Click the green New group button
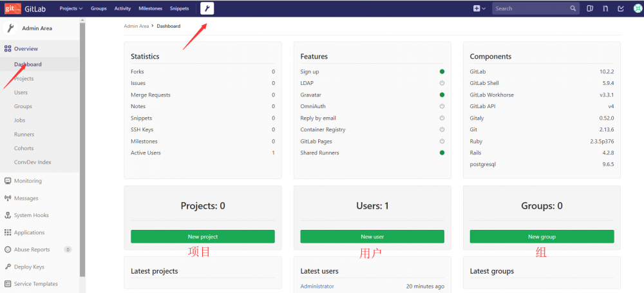Image resolution: width=644 pixels, height=293 pixels. [x=542, y=237]
